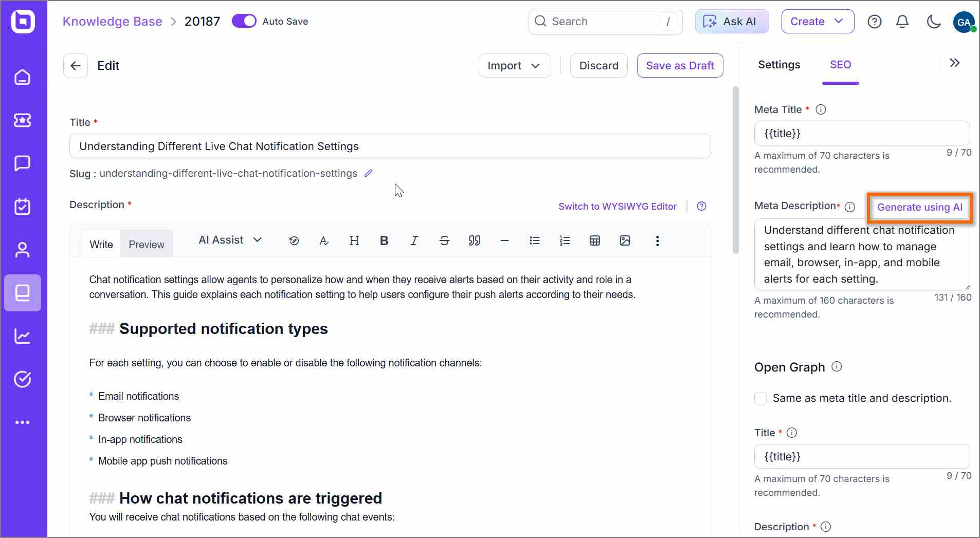
Task: Open the toolbar's more options vertical dots
Action: click(x=657, y=240)
